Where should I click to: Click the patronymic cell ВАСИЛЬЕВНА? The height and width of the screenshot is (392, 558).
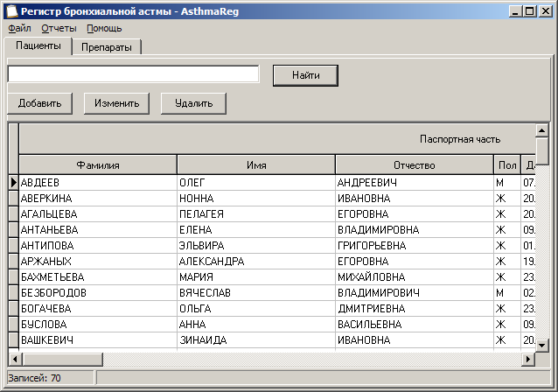tap(415, 324)
